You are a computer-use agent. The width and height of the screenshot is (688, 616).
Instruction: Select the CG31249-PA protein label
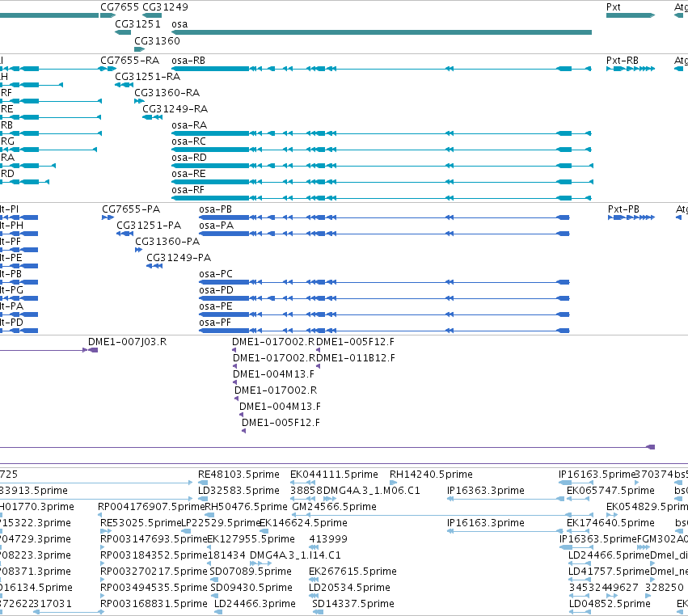tap(179, 258)
